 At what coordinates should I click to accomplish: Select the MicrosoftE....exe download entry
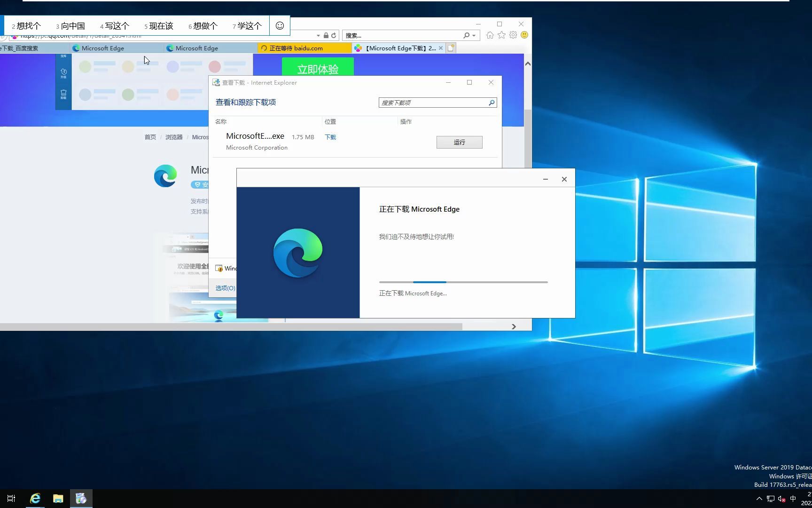pos(355,142)
